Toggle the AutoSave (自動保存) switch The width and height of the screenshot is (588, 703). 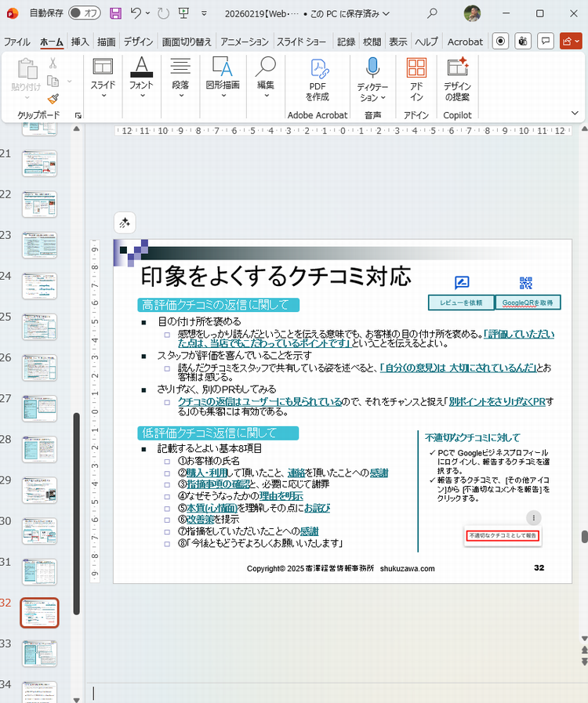point(84,13)
